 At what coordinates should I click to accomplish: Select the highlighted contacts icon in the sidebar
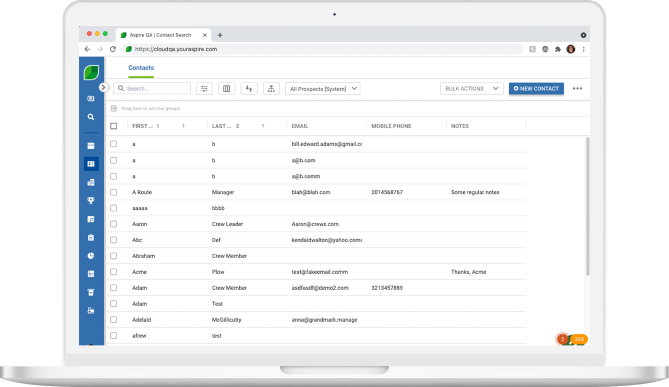pos(91,164)
